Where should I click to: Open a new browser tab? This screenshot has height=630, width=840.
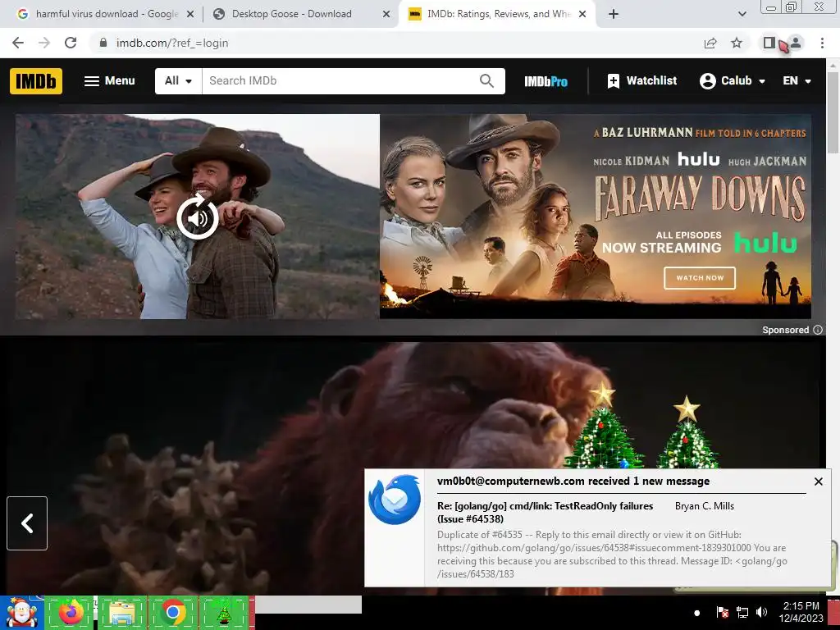coord(614,14)
